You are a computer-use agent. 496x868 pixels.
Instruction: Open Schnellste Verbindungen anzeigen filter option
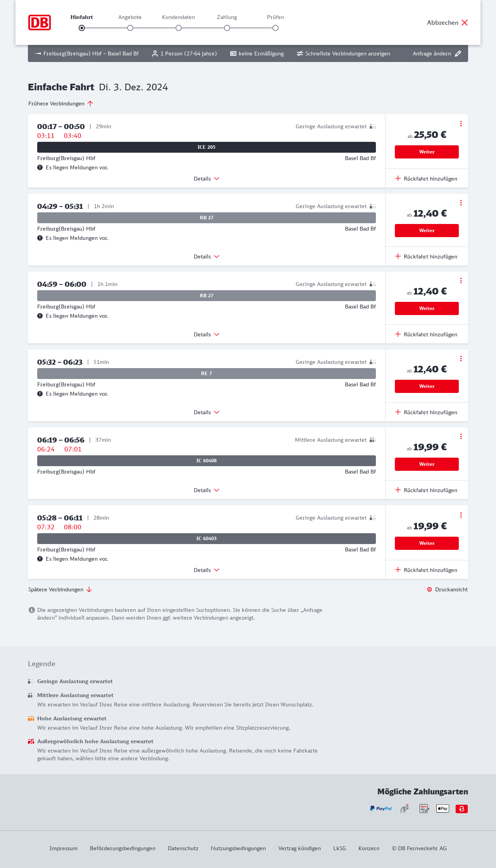pos(343,53)
